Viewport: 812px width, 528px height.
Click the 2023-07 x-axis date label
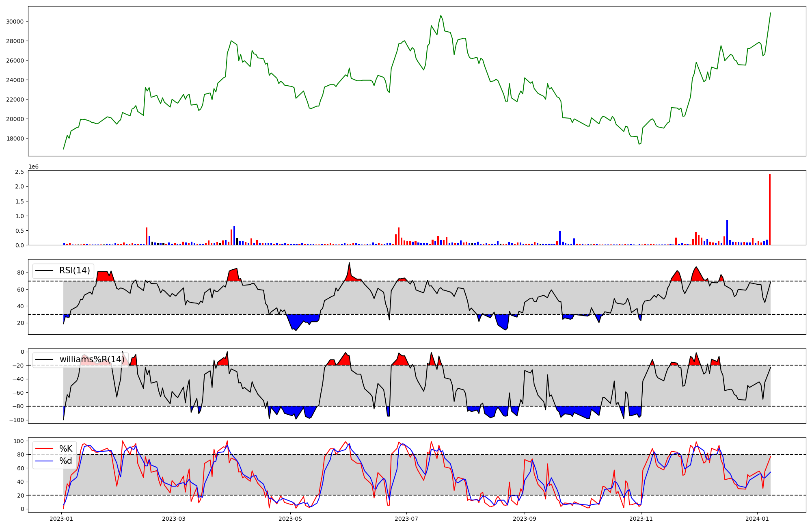pyautogui.click(x=406, y=518)
